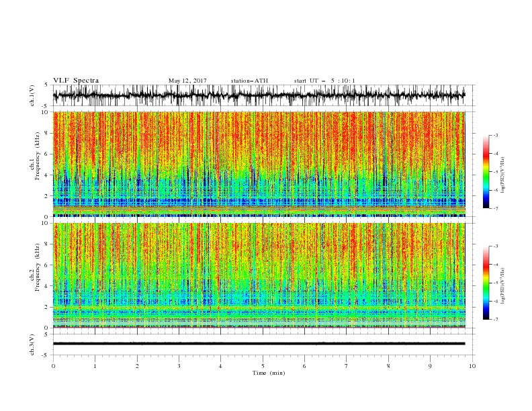Click time axis tick label "10"

click(x=472, y=366)
